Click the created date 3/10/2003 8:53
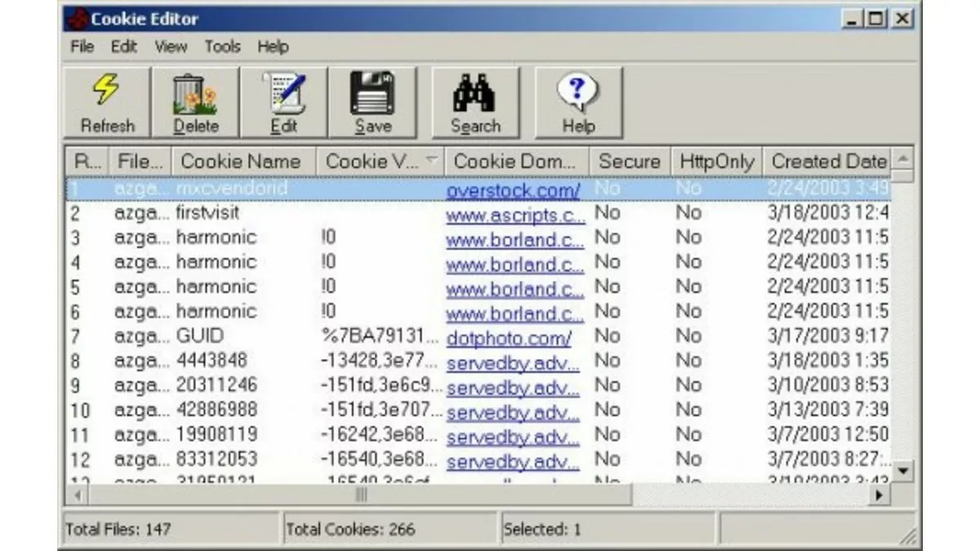980x551 pixels. point(828,384)
